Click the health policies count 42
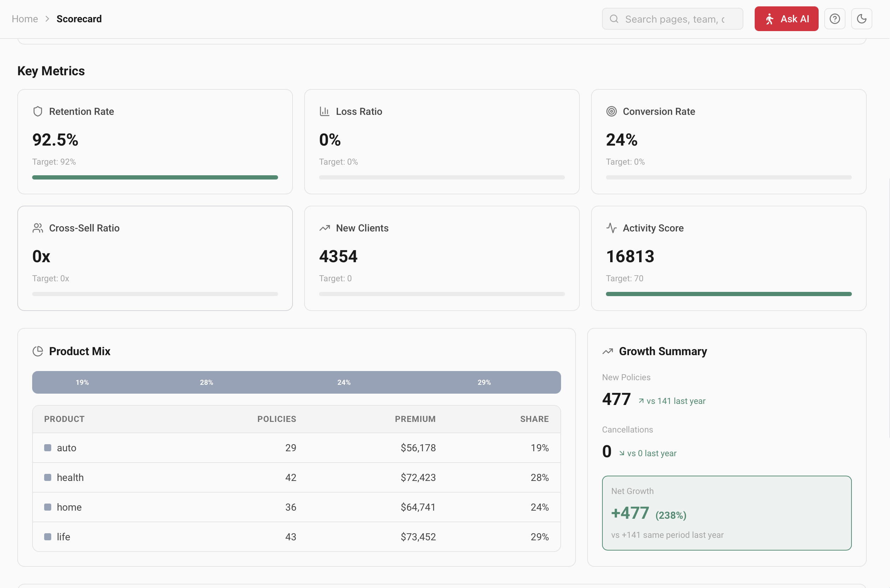This screenshot has height=588, width=890. pyautogui.click(x=290, y=477)
